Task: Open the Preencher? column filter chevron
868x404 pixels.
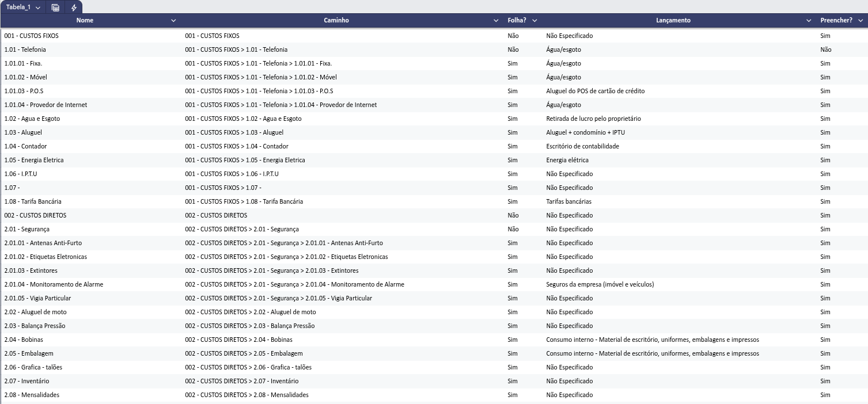Action: [861, 21]
